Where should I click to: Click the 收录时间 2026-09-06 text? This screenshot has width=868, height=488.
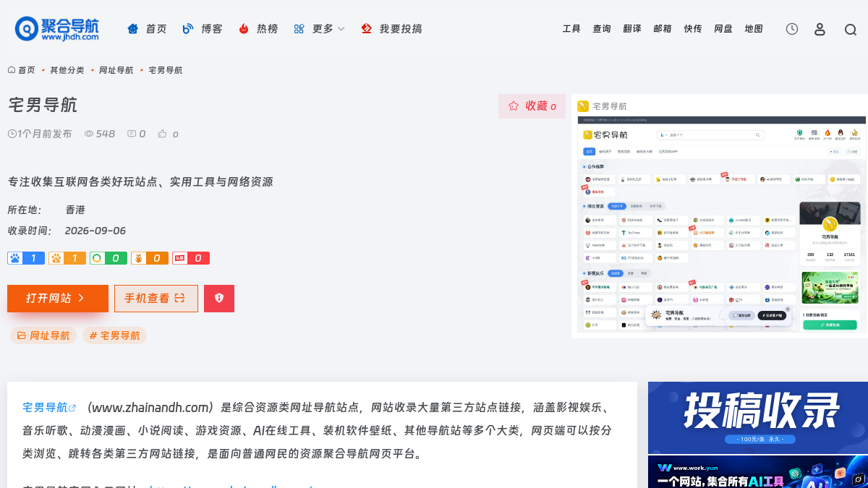tap(67, 231)
